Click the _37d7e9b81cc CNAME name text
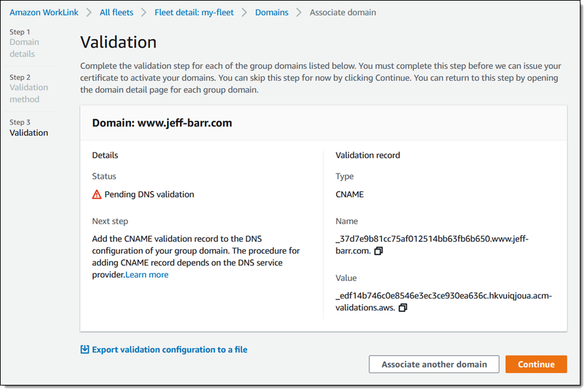The width and height of the screenshot is (587, 392). pos(432,239)
